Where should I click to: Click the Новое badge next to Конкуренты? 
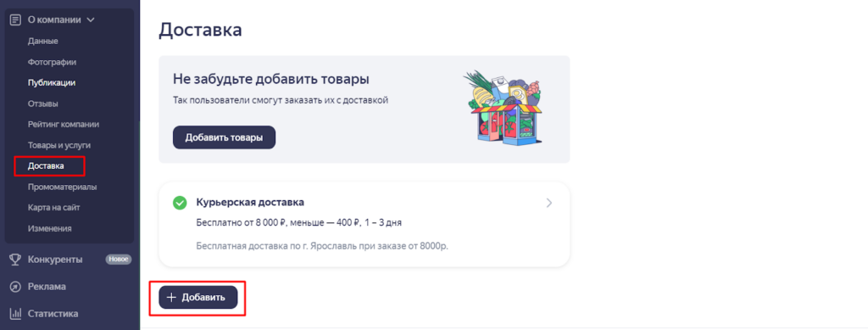119,259
